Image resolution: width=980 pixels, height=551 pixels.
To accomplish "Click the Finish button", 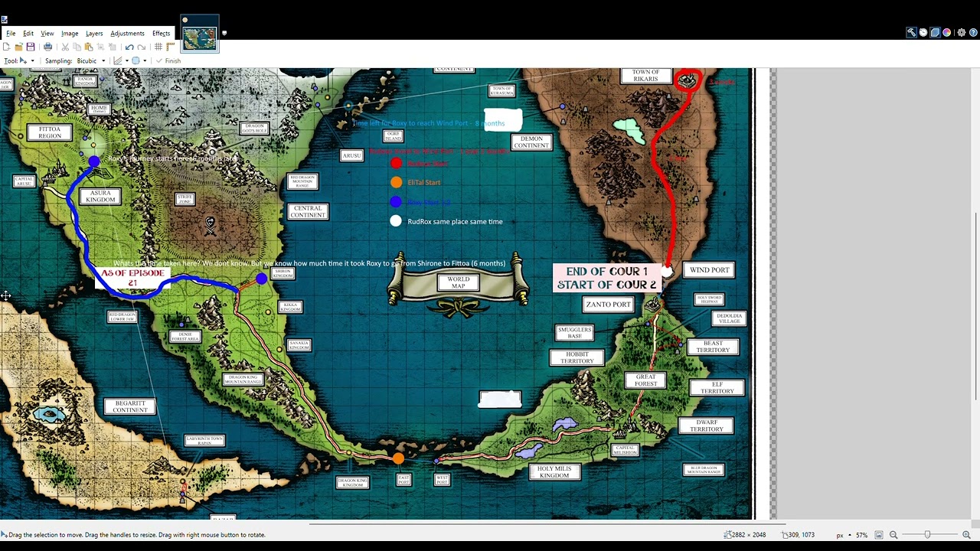I will (x=168, y=61).
